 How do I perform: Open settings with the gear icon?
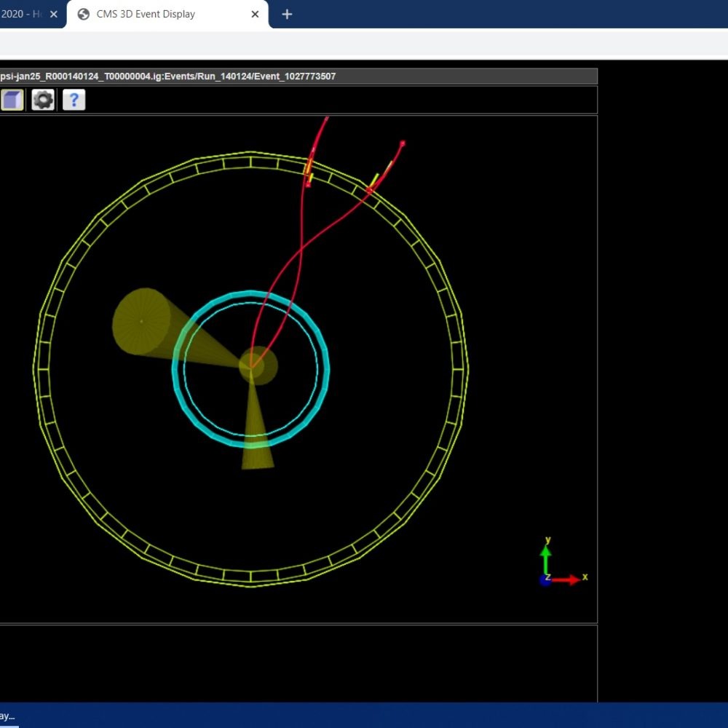tap(43, 100)
